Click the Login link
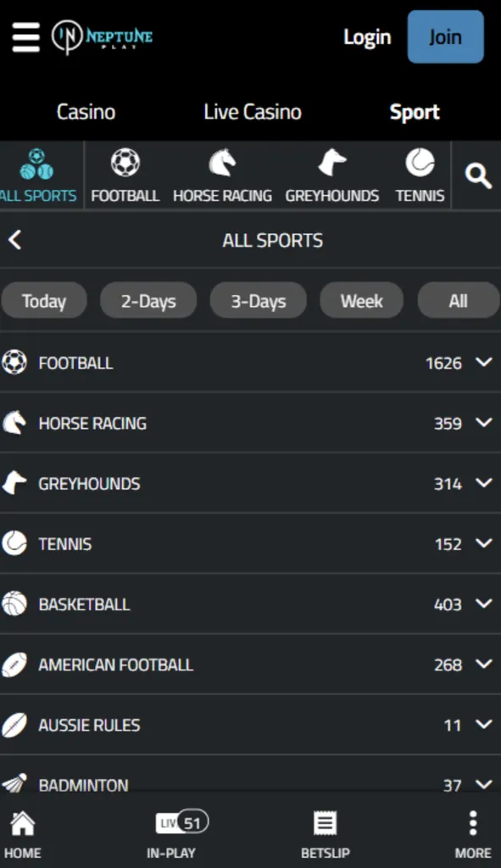The height and width of the screenshot is (868, 501). tap(367, 36)
